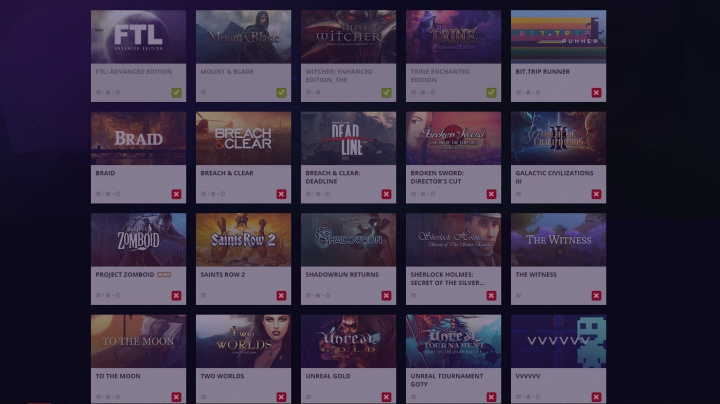720x404 pixels.
Task: Click red X icon on Saints Row 2 card
Action: point(281,296)
